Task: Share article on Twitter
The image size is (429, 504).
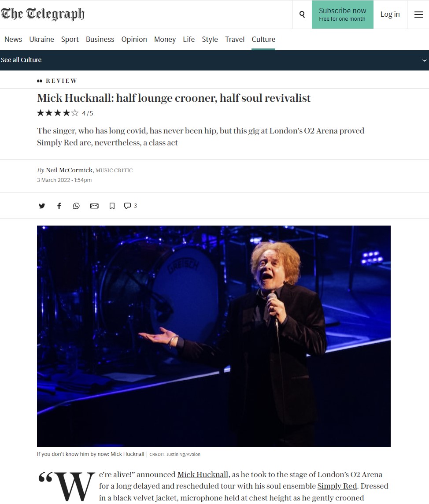Action: point(42,206)
